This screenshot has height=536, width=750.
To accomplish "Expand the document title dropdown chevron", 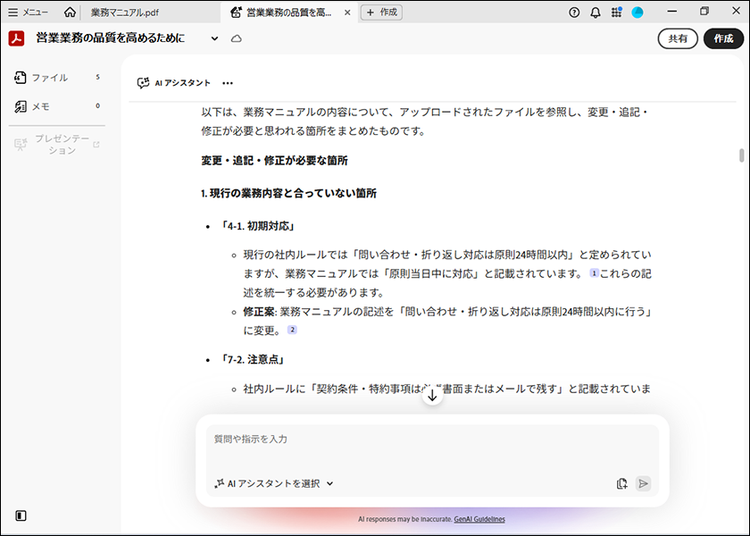I will (x=214, y=38).
